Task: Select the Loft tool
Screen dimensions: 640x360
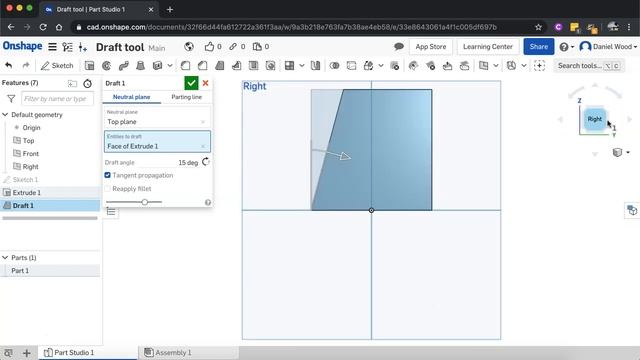Action: (x=140, y=65)
